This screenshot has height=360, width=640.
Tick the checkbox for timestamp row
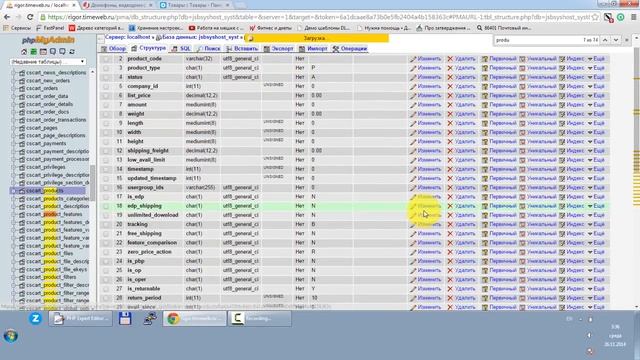click(106, 169)
